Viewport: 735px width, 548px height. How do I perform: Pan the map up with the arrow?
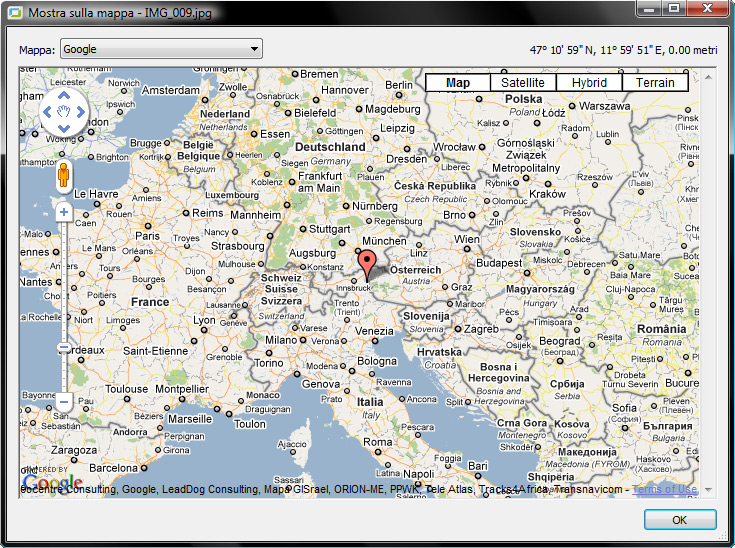click(x=64, y=96)
